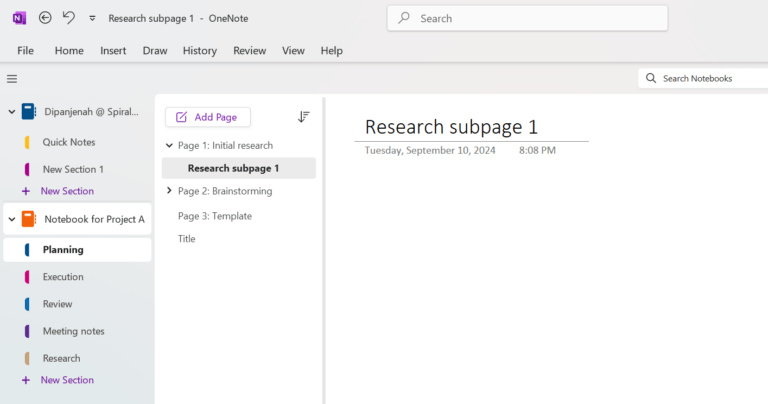Open the Insert tab

[113, 50]
